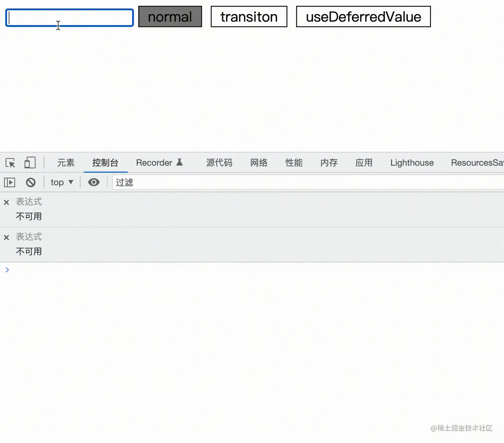The width and height of the screenshot is (504, 443).
Task: Select the Lighthouse tab
Action: (x=412, y=163)
